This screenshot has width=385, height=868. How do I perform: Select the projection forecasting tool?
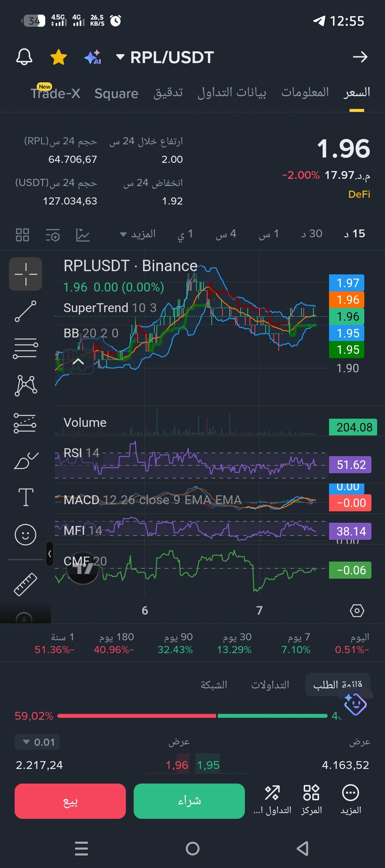[25, 423]
